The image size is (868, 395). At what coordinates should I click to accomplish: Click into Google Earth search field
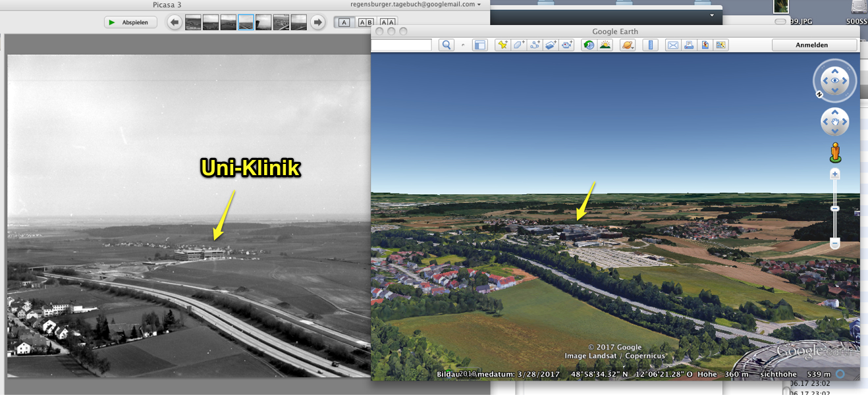(x=401, y=45)
